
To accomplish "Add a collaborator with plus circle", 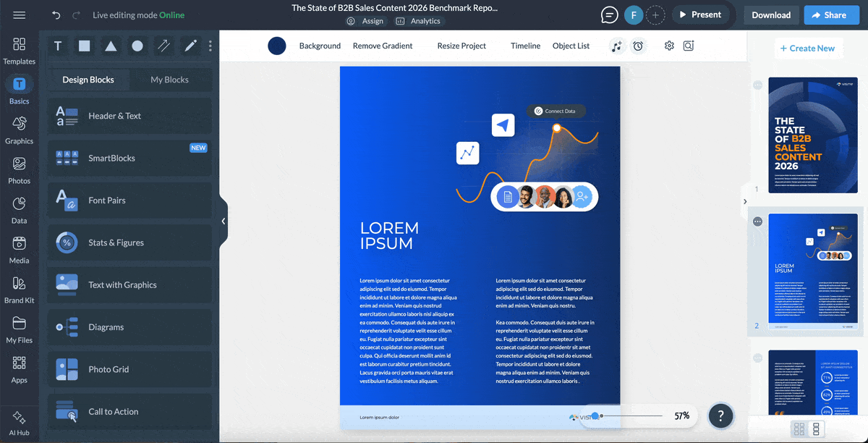I will click(x=655, y=14).
